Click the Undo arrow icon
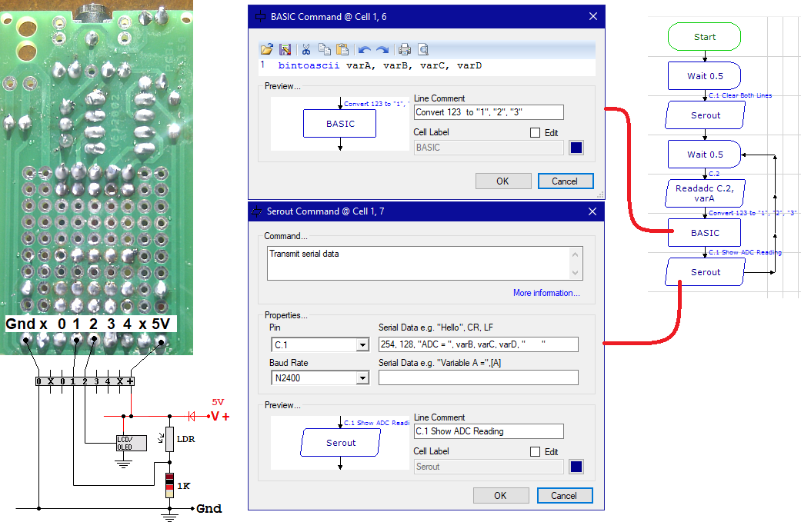The height and width of the screenshot is (532, 801). tap(365, 49)
